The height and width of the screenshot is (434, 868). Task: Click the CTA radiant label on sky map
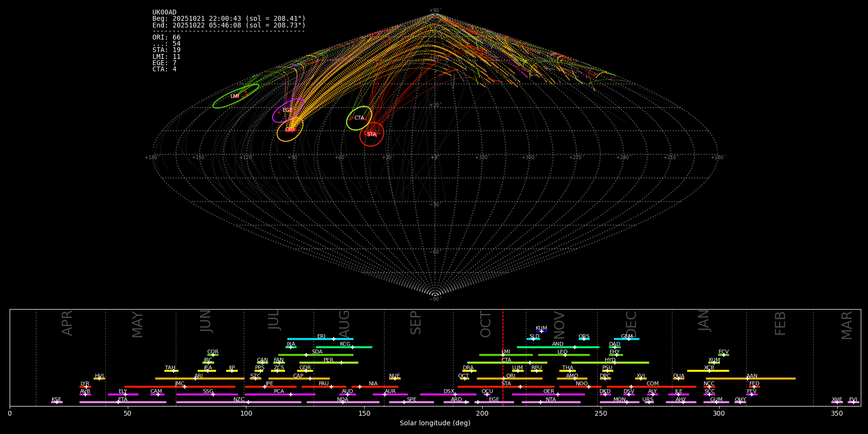pyautogui.click(x=359, y=118)
